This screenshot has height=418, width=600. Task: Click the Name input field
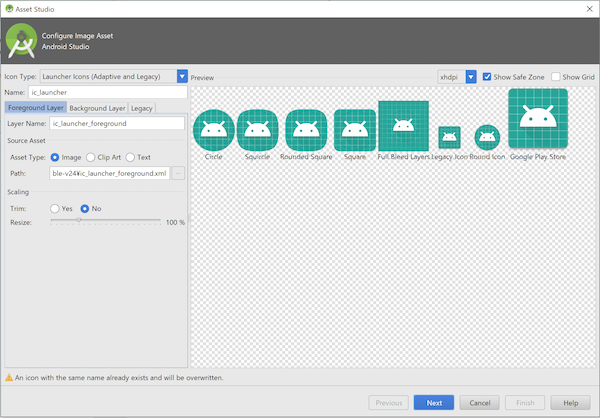click(108, 92)
